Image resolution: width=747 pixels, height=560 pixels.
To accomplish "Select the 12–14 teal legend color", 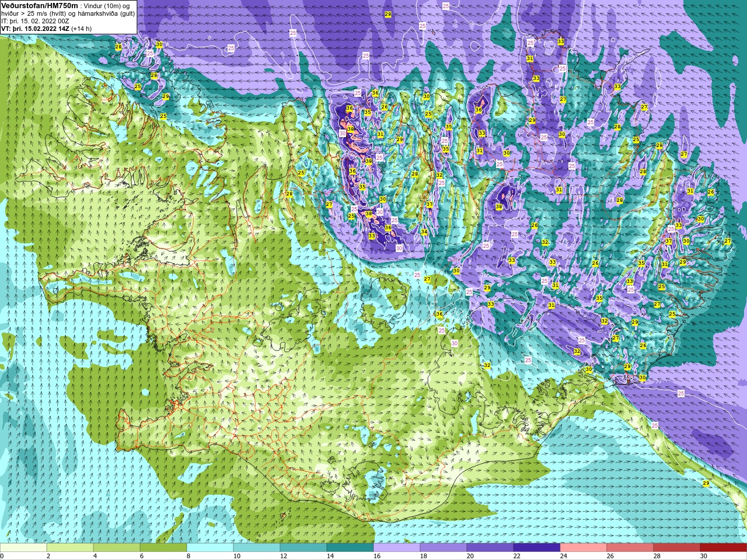I will point(303,548).
